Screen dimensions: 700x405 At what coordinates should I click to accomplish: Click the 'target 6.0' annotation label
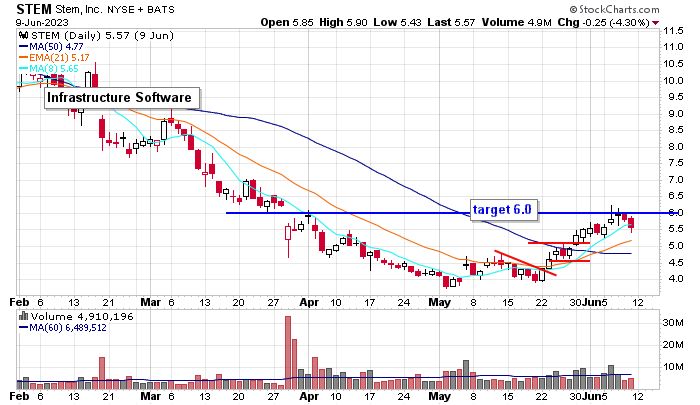[504, 209]
